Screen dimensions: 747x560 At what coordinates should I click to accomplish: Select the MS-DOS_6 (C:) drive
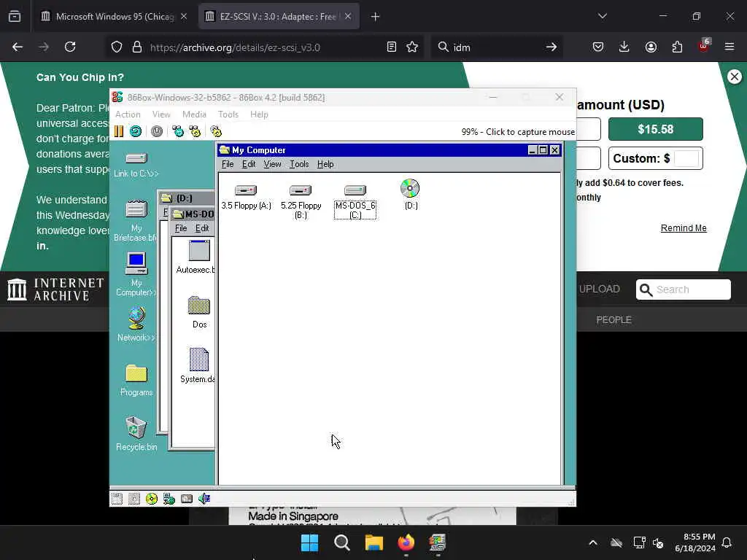pyautogui.click(x=355, y=202)
